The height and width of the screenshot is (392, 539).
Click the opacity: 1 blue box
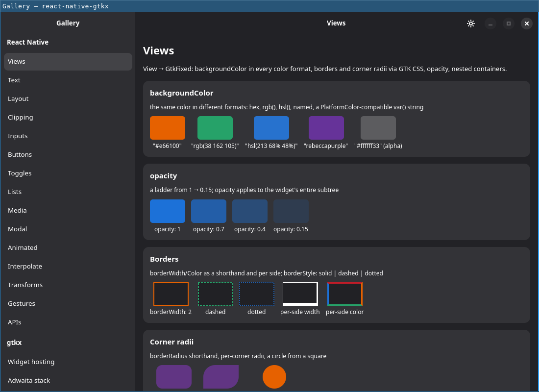click(168, 211)
